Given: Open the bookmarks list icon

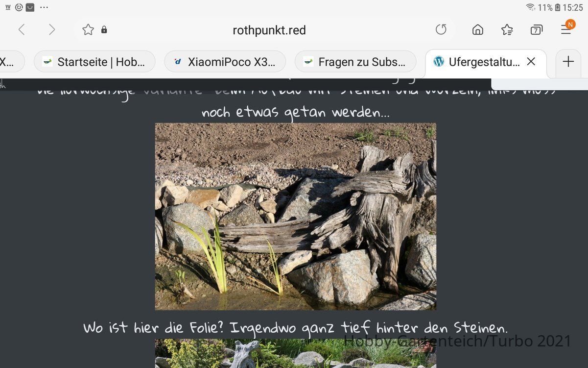Looking at the screenshot, I should click(x=507, y=30).
